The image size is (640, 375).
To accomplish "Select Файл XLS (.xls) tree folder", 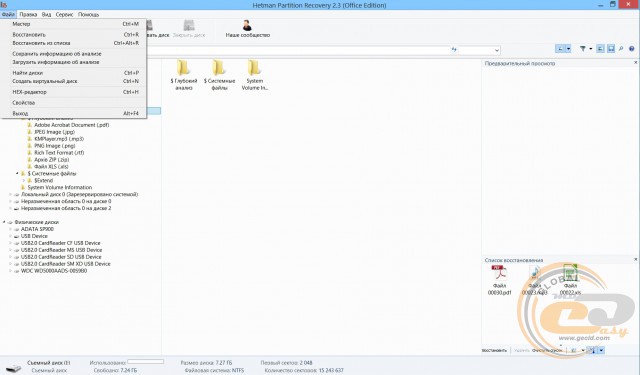I will click(x=51, y=167).
